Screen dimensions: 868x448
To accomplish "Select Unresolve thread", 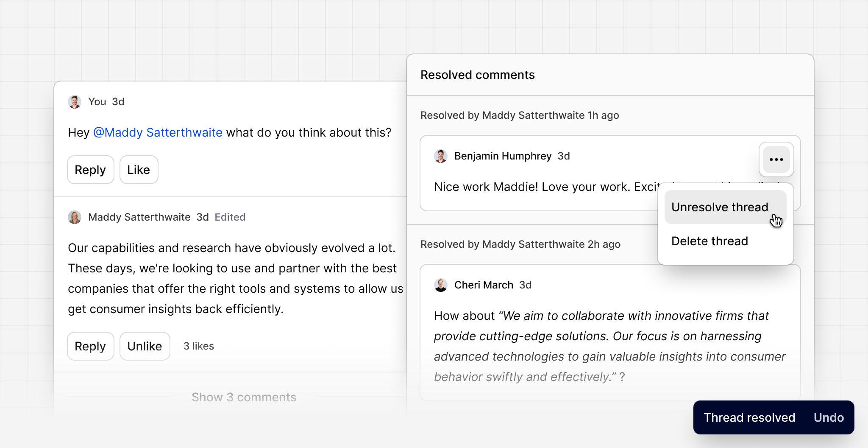I will [720, 207].
